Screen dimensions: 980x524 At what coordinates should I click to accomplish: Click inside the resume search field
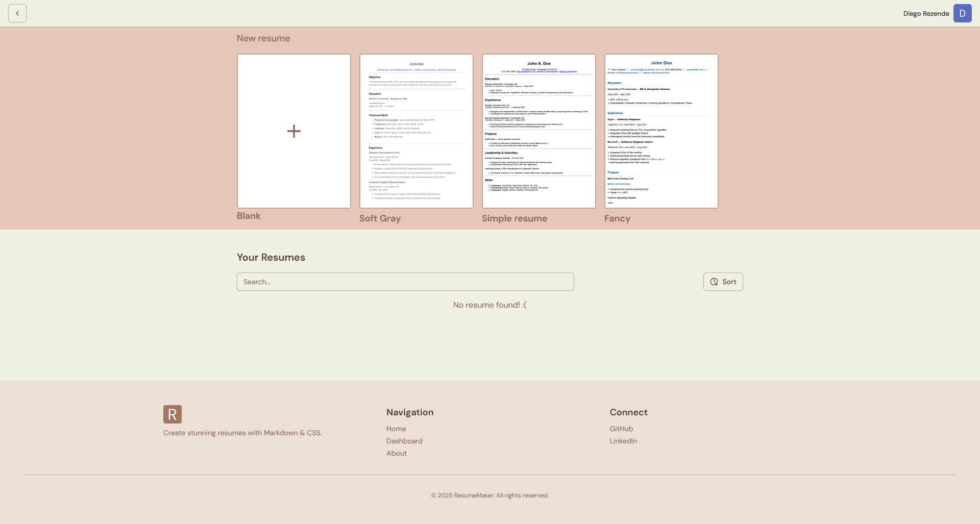point(405,282)
